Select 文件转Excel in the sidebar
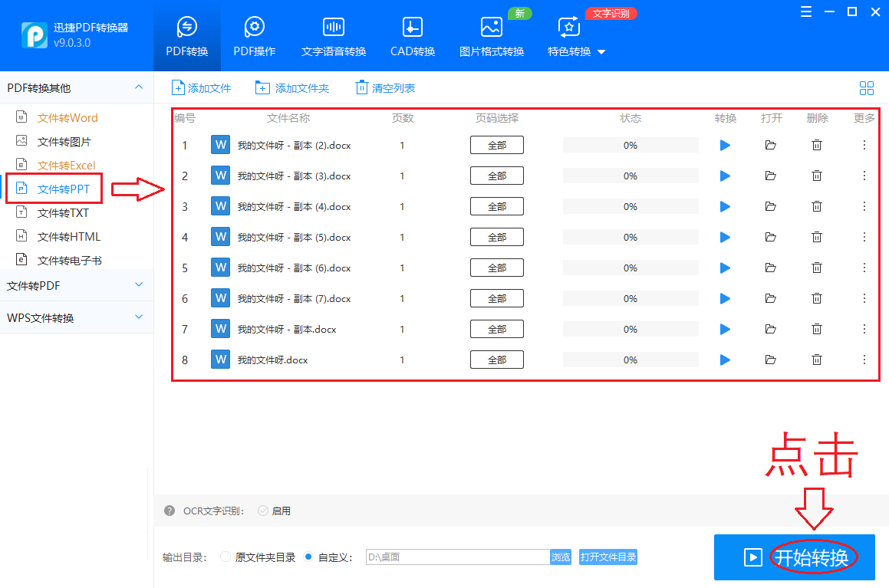Image resolution: width=889 pixels, height=588 pixels. (x=66, y=165)
